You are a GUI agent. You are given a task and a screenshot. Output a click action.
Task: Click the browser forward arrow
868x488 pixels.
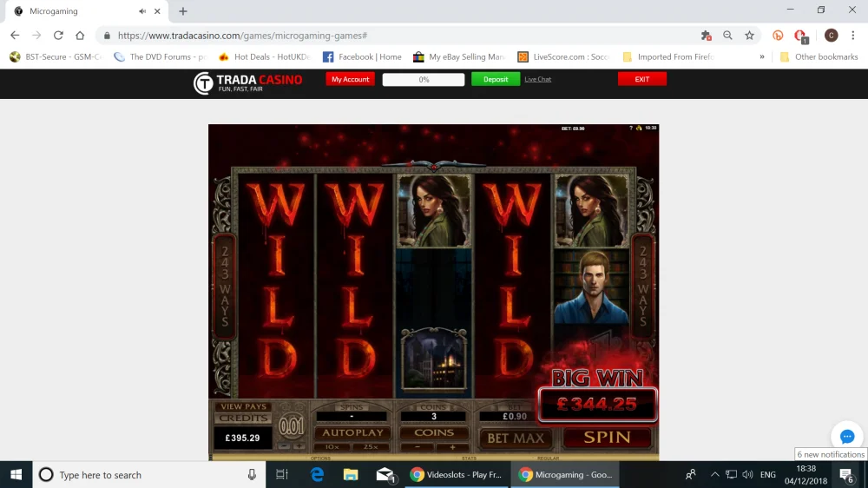pyautogui.click(x=36, y=36)
